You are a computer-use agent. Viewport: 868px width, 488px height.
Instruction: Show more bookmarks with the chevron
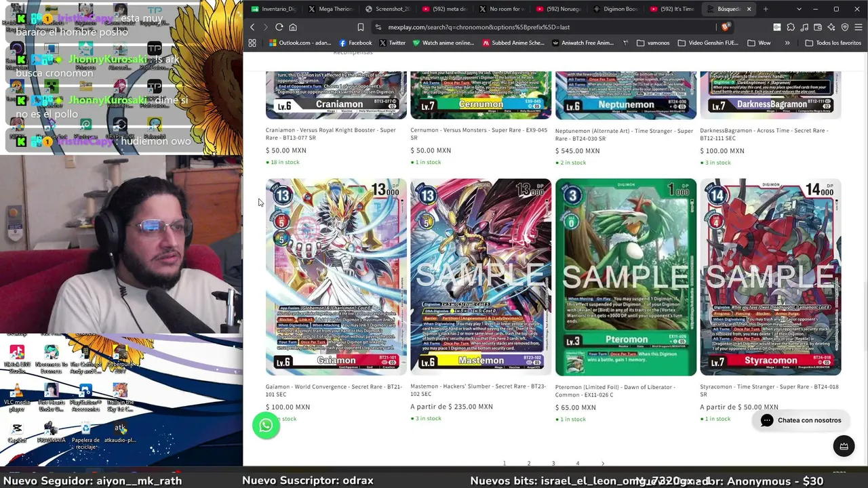coord(787,43)
